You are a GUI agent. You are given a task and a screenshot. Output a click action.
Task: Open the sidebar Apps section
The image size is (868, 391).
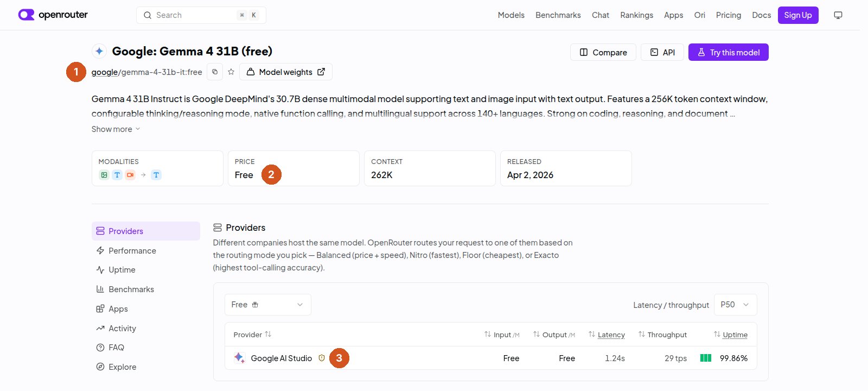(146, 309)
